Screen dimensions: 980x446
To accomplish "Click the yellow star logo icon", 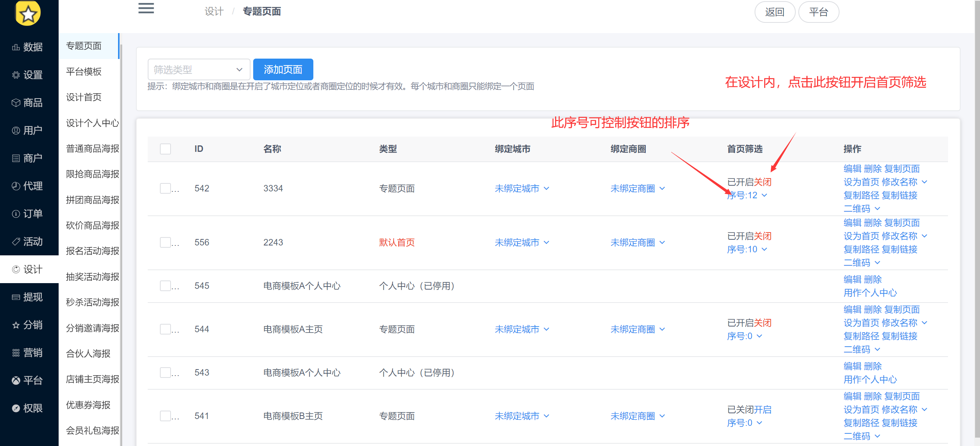I will [28, 13].
